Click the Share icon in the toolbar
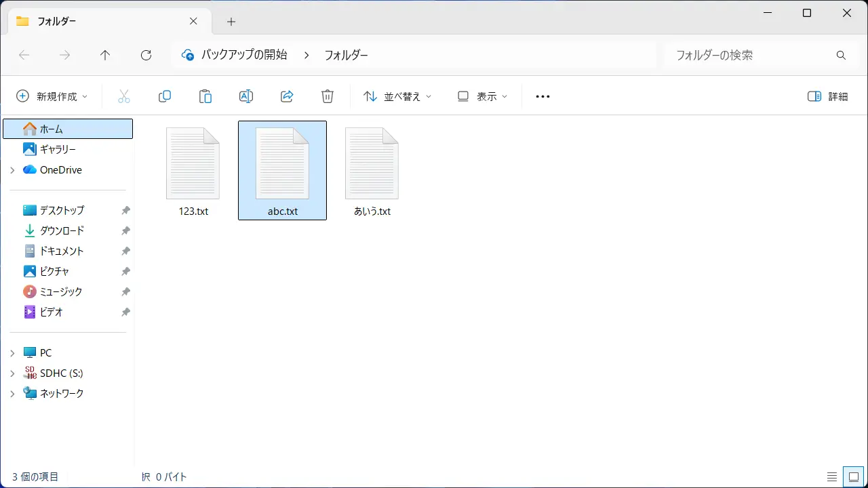This screenshot has height=488, width=868. click(x=287, y=96)
